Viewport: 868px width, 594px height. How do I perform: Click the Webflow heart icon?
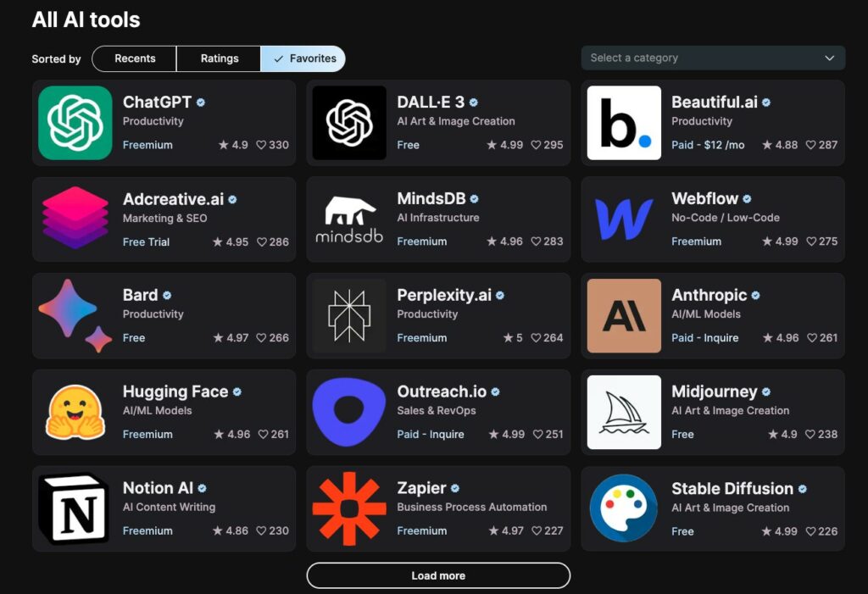(x=811, y=241)
